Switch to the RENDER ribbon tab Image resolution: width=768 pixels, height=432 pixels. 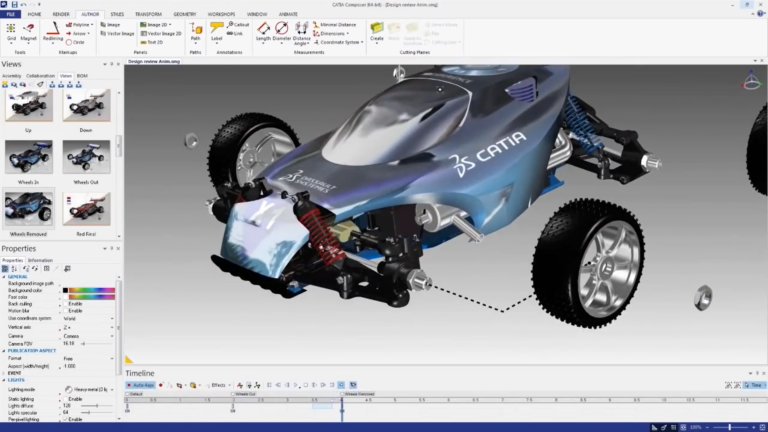[61, 14]
